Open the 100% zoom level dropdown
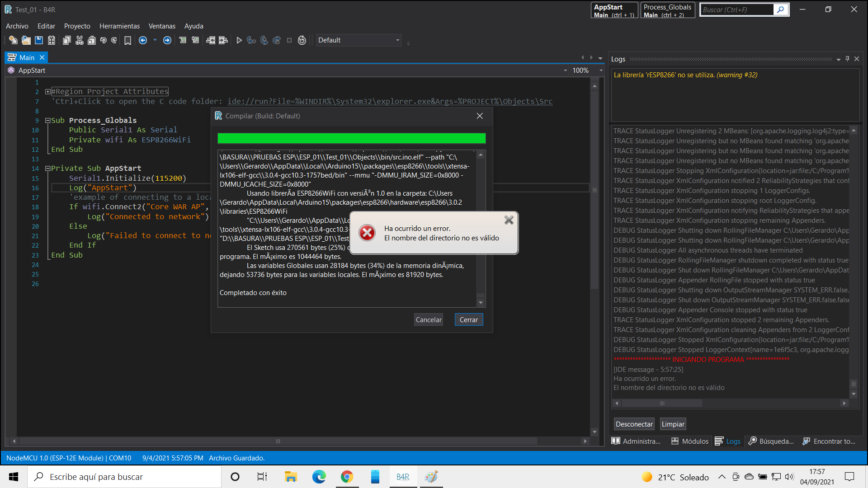 coord(601,70)
